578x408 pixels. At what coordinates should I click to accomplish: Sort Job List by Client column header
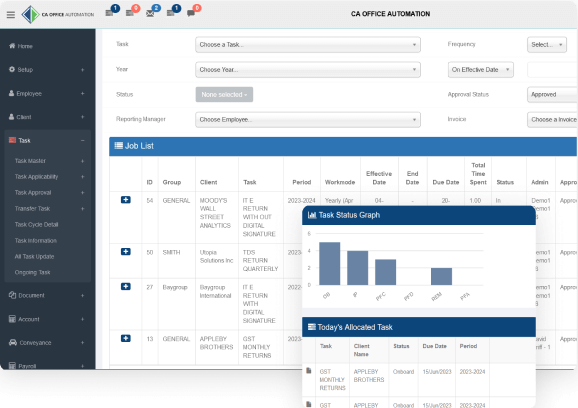(209, 182)
